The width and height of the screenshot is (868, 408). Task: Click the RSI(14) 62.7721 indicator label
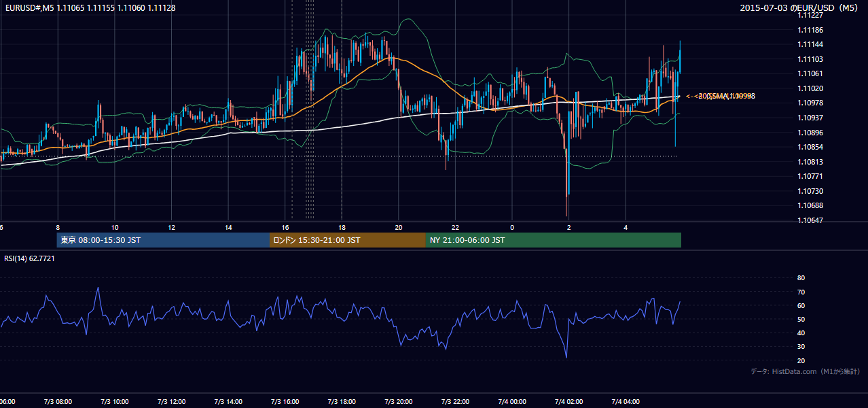coord(29,258)
